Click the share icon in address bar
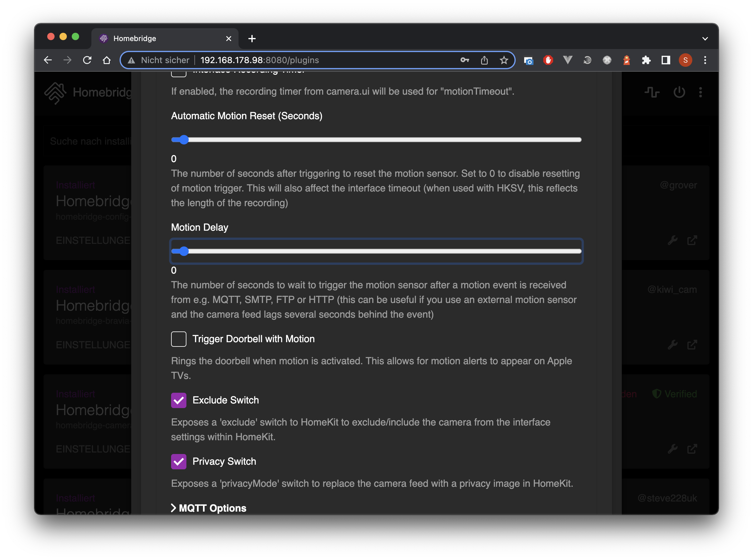The image size is (753, 560). (484, 60)
